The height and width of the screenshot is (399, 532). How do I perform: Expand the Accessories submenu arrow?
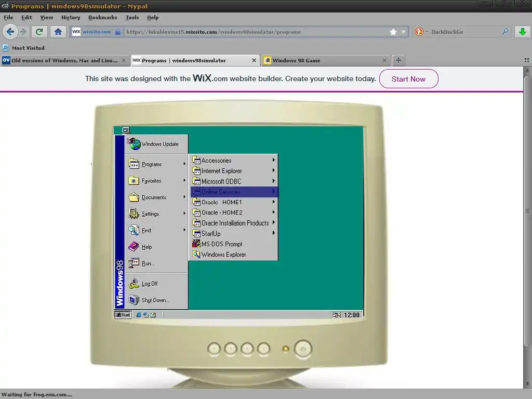(273, 160)
